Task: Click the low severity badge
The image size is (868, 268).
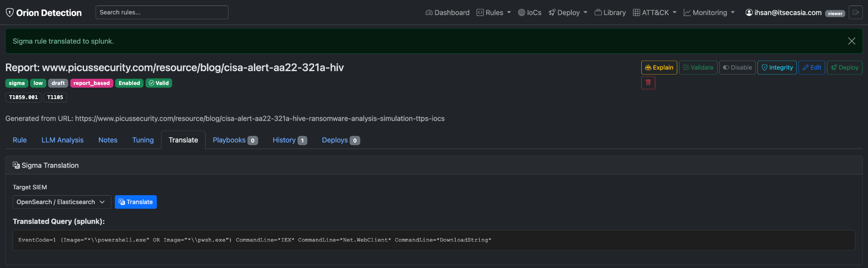Action: click(x=38, y=83)
